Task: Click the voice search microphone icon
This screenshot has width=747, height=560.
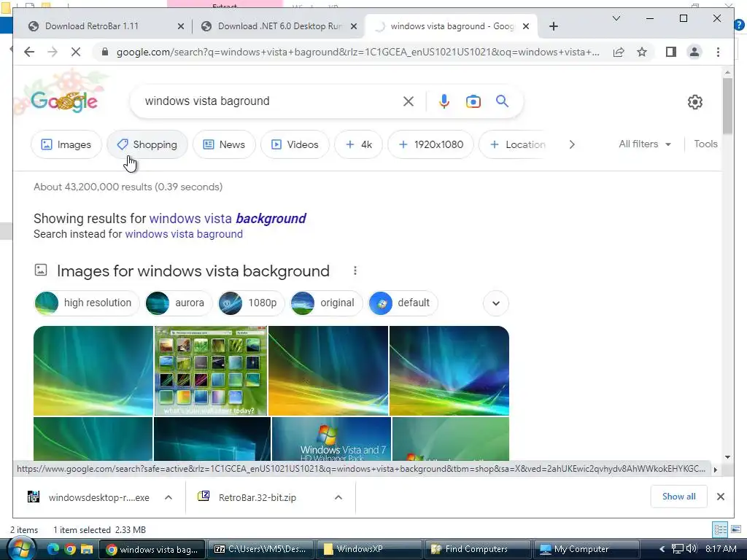Action: click(x=444, y=101)
